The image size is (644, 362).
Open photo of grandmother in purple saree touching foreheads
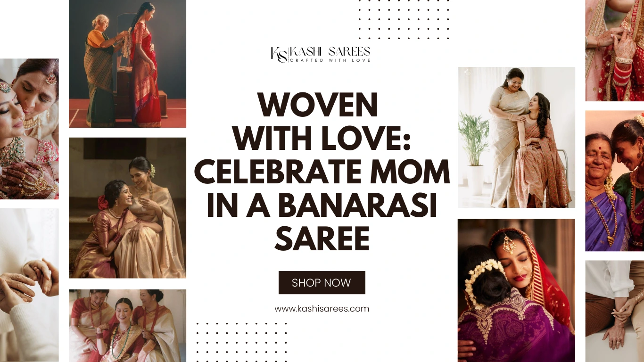pos(615,181)
